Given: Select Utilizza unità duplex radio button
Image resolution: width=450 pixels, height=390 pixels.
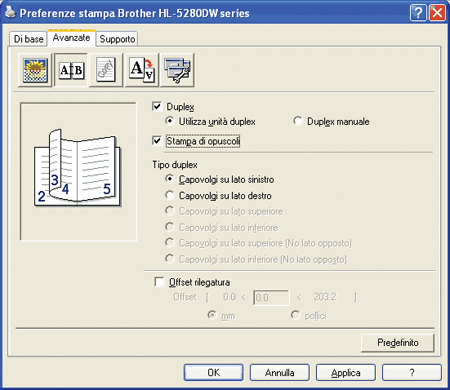Looking at the screenshot, I should pyautogui.click(x=169, y=121).
